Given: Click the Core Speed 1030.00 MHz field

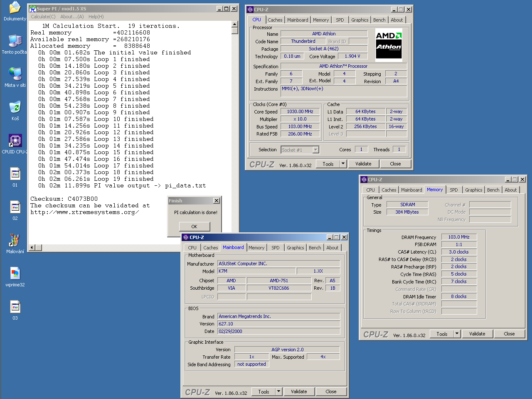Looking at the screenshot, I should (300, 111).
